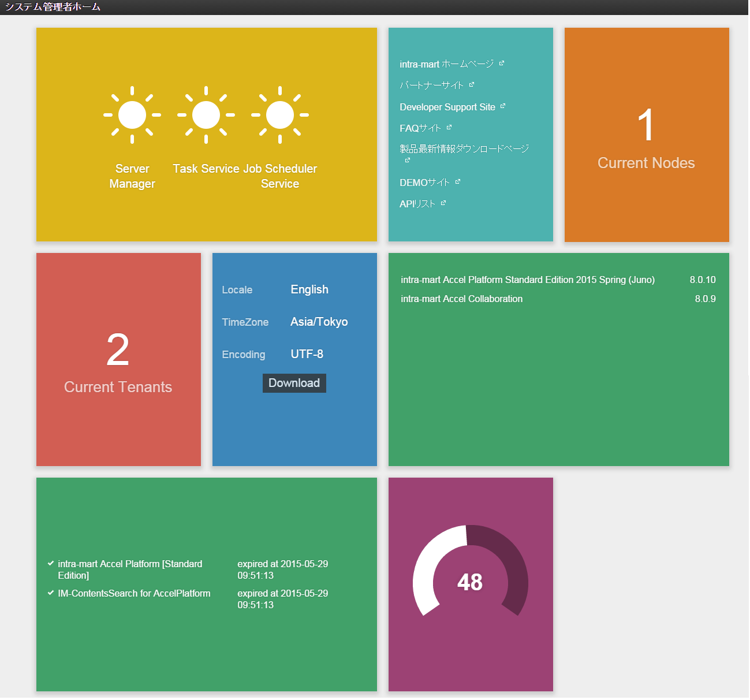Click the システム管理者ホーム header title
The width and height of the screenshot is (750, 700).
(53, 7)
